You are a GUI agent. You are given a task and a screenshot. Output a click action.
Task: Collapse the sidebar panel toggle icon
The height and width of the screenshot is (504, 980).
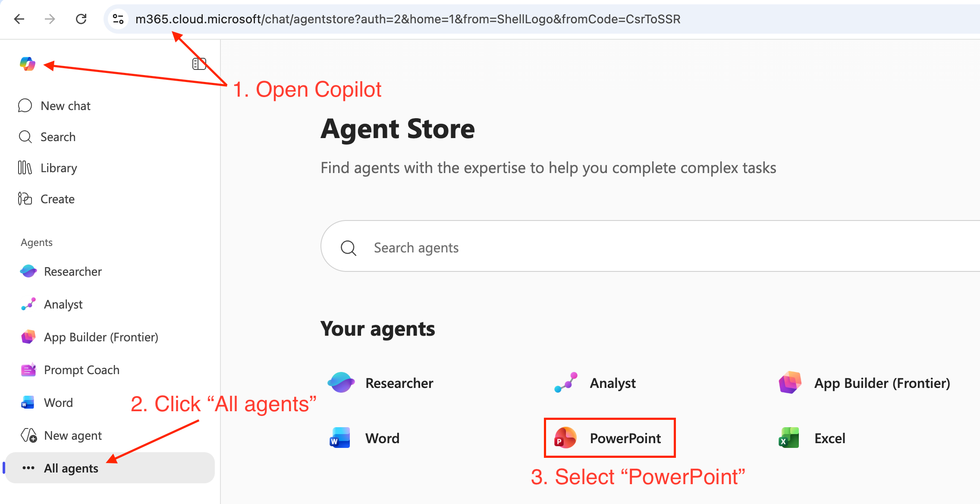199,64
